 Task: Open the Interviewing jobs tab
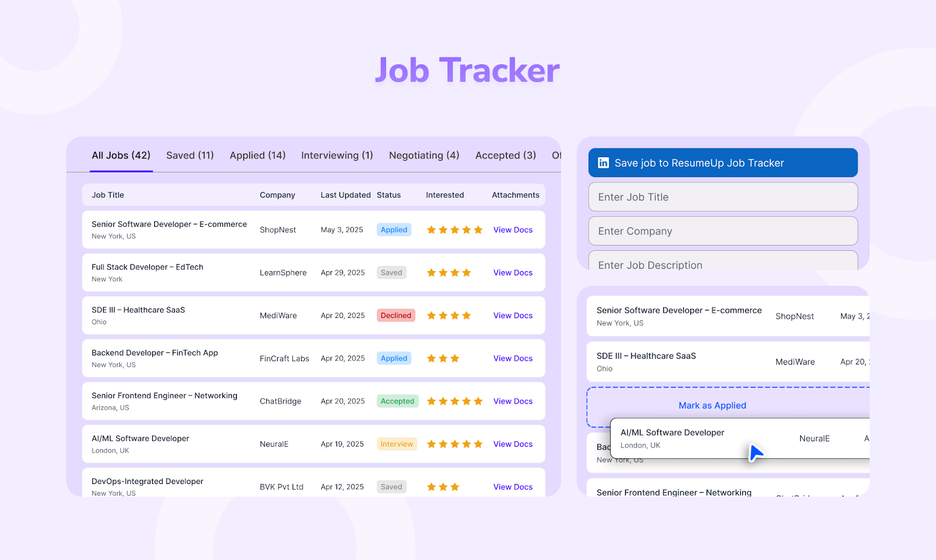coord(337,155)
